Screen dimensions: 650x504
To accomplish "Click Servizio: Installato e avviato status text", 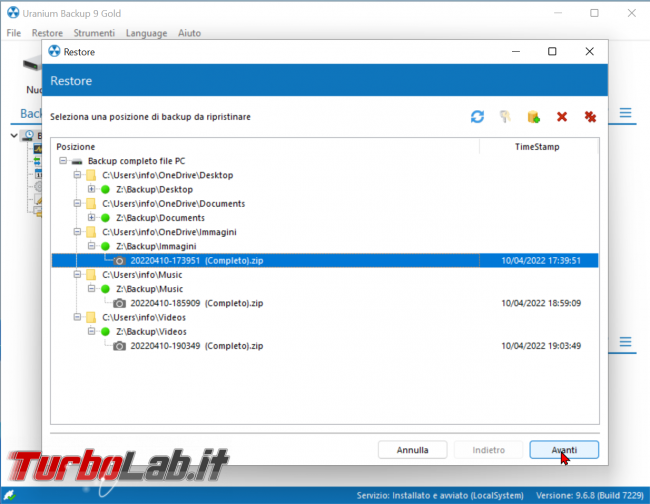I will pos(440,496).
